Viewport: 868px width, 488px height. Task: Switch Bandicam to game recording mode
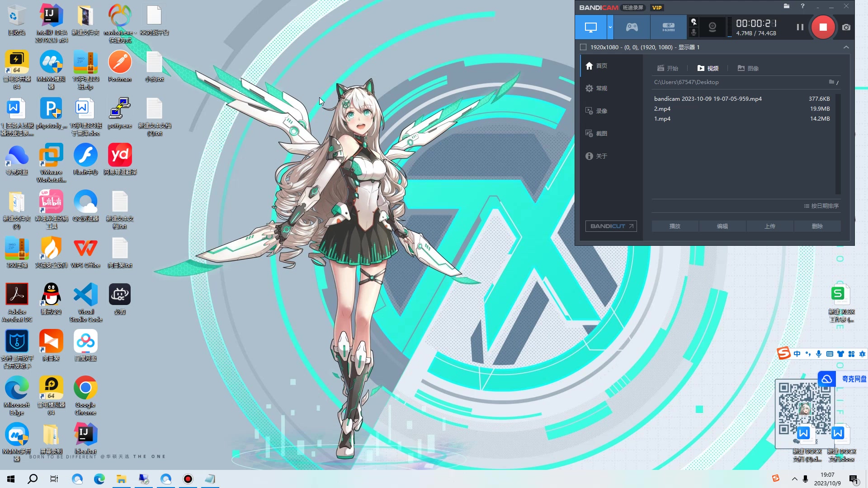coord(632,27)
